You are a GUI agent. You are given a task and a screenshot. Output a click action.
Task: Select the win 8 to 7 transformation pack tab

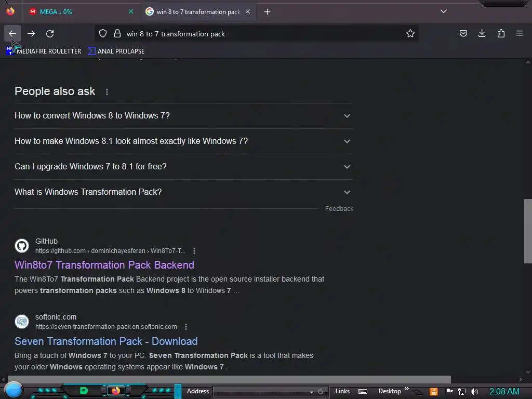pyautogui.click(x=198, y=12)
